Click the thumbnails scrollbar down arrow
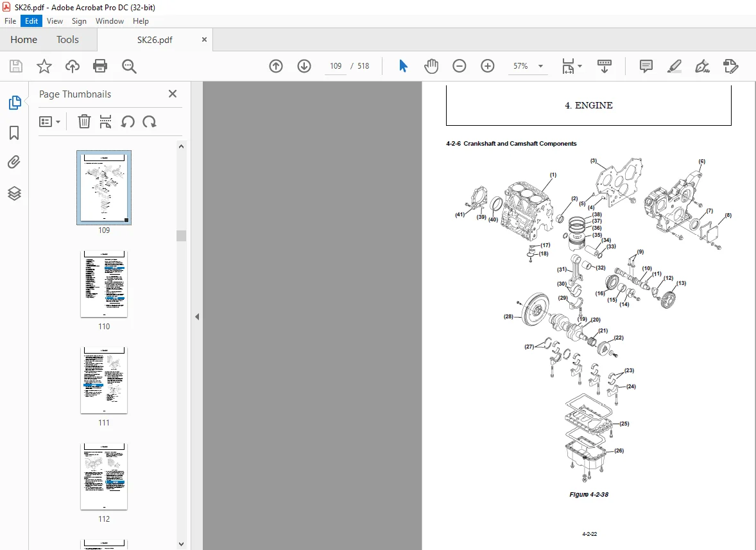 click(181, 544)
